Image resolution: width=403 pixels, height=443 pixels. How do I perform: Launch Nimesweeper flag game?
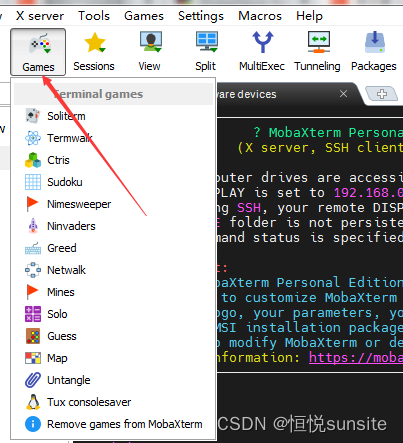(x=113, y=204)
